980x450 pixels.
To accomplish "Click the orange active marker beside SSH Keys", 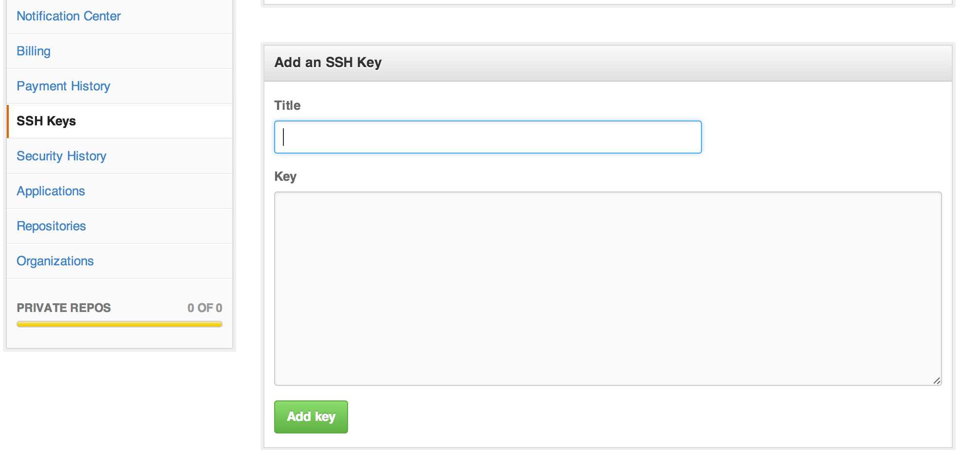I will (x=8, y=121).
